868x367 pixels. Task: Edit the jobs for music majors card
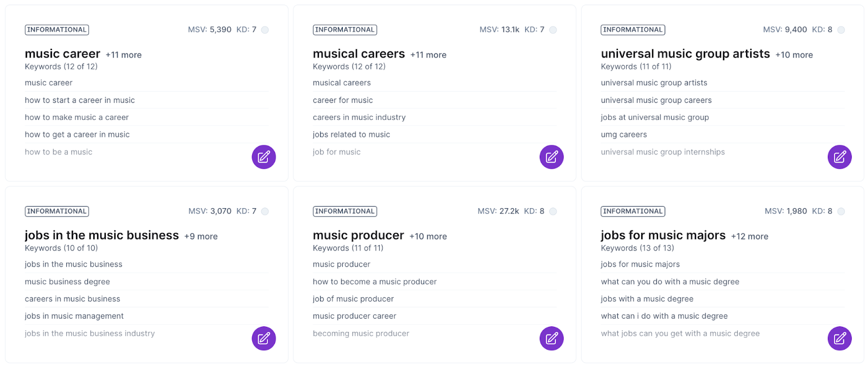pyautogui.click(x=839, y=339)
